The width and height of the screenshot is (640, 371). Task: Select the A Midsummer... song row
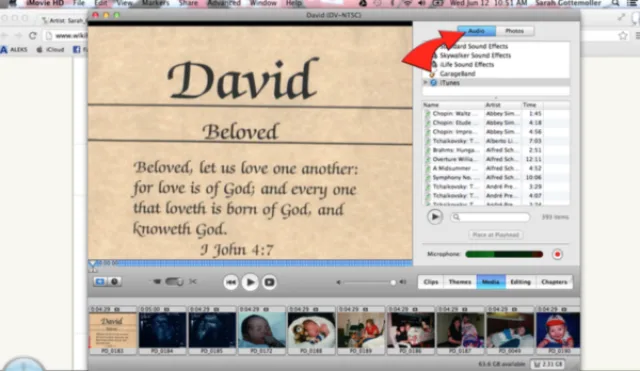tap(496, 168)
